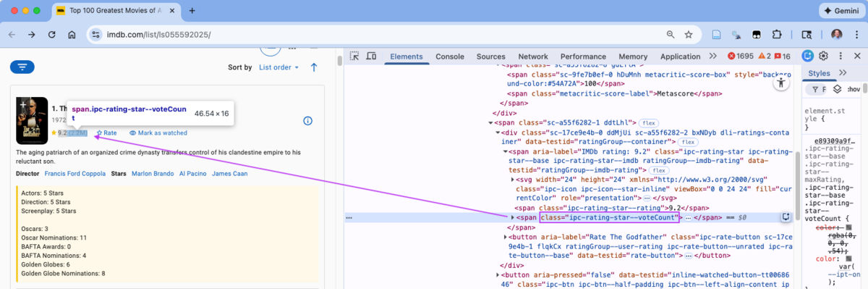Open DevTools AI assistance button
The width and height of the screenshot is (868, 289).
(x=809, y=56)
